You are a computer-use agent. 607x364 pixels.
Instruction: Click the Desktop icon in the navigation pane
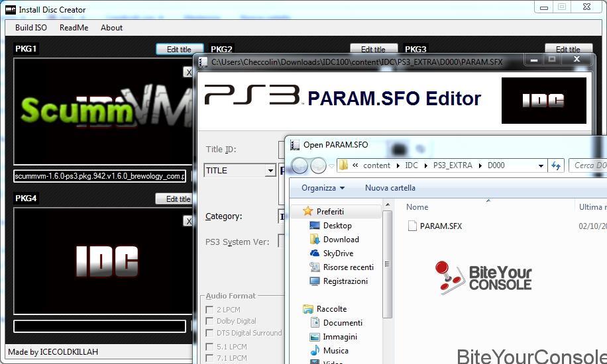(x=315, y=226)
